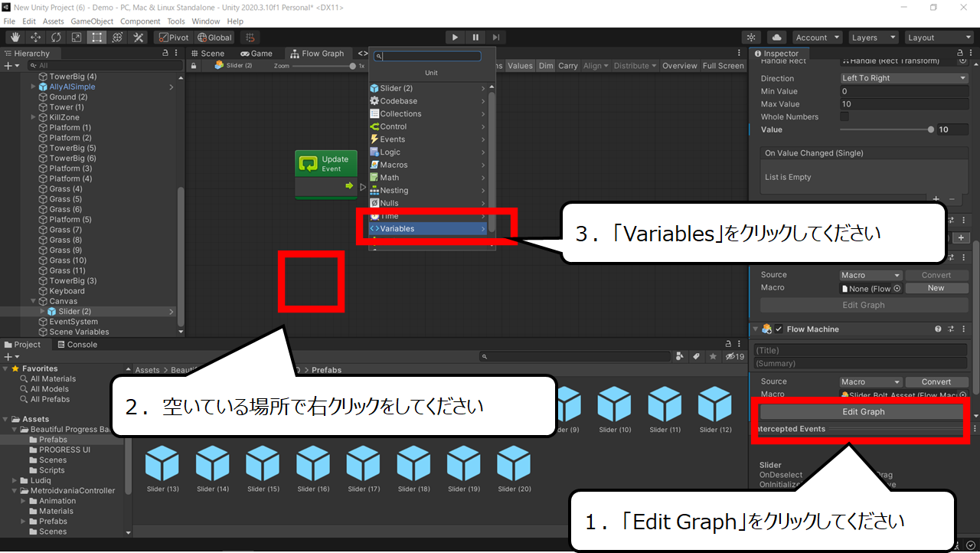Image resolution: width=980 pixels, height=553 pixels.
Task: Select the Rect tool
Action: [x=97, y=38]
